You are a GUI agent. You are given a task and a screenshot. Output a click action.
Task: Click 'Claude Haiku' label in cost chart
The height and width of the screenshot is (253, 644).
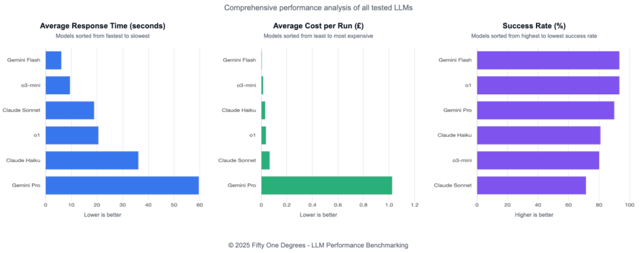click(x=238, y=110)
